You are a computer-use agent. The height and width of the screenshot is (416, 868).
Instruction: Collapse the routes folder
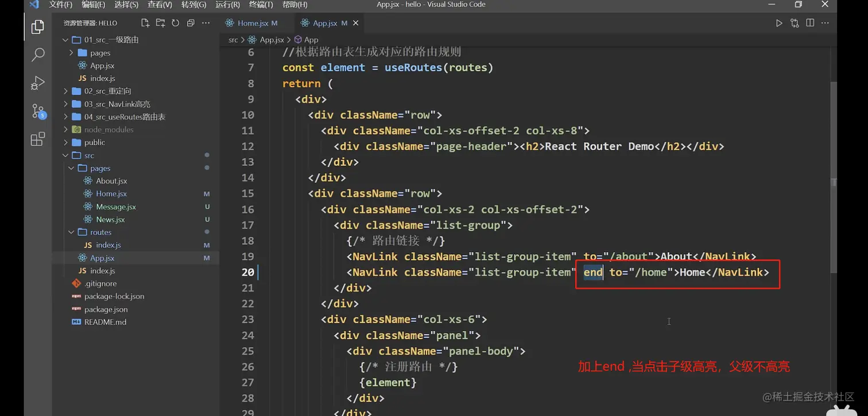coord(71,232)
